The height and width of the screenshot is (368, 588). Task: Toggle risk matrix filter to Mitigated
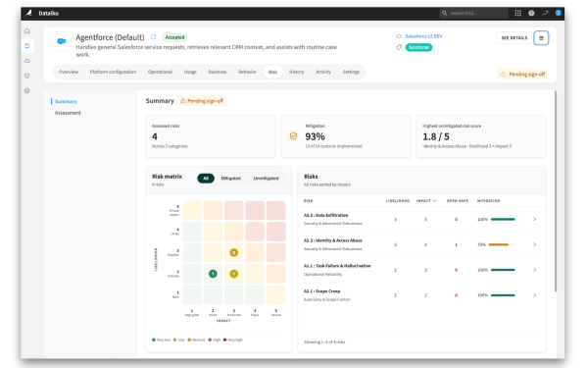click(230, 179)
